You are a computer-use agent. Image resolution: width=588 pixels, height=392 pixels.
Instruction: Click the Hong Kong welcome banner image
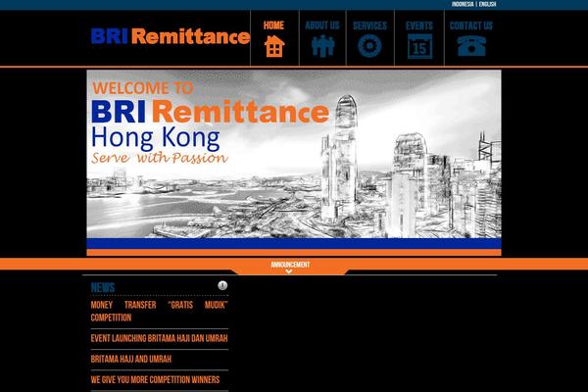(x=294, y=163)
